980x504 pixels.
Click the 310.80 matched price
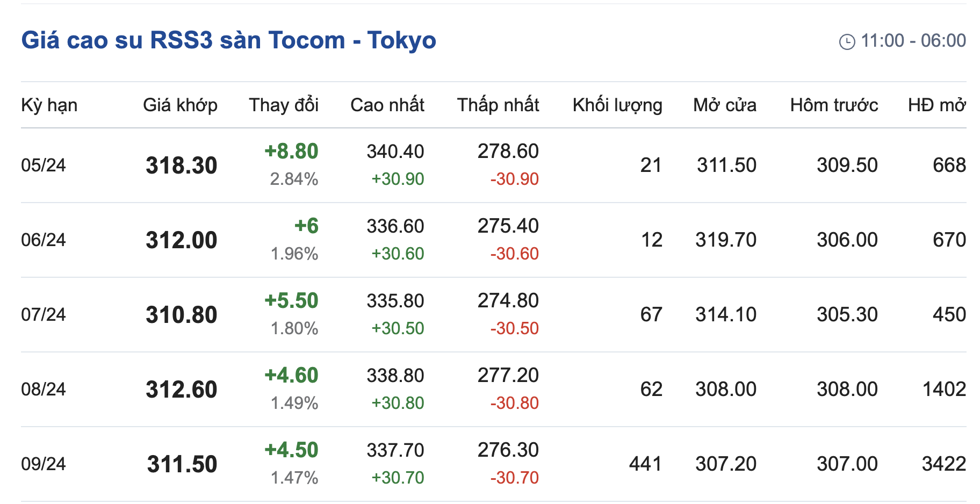coord(181,315)
